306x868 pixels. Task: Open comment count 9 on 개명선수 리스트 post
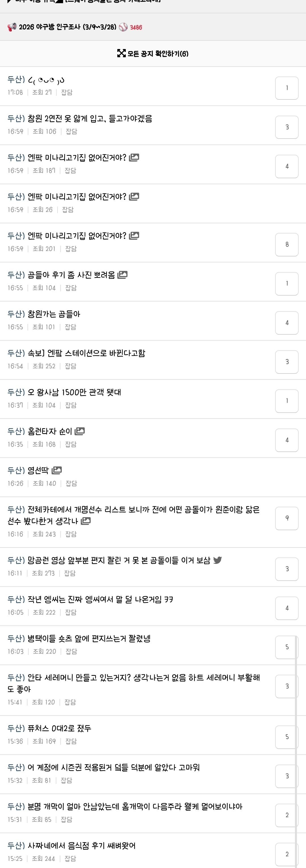(286, 518)
